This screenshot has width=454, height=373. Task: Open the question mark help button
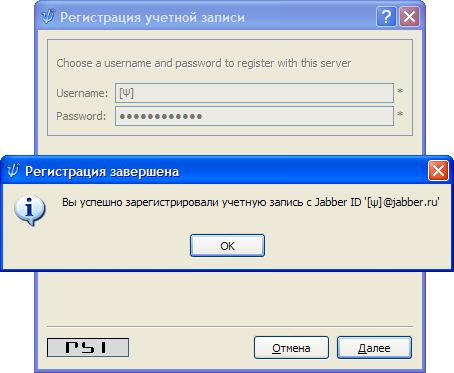(386, 16)
